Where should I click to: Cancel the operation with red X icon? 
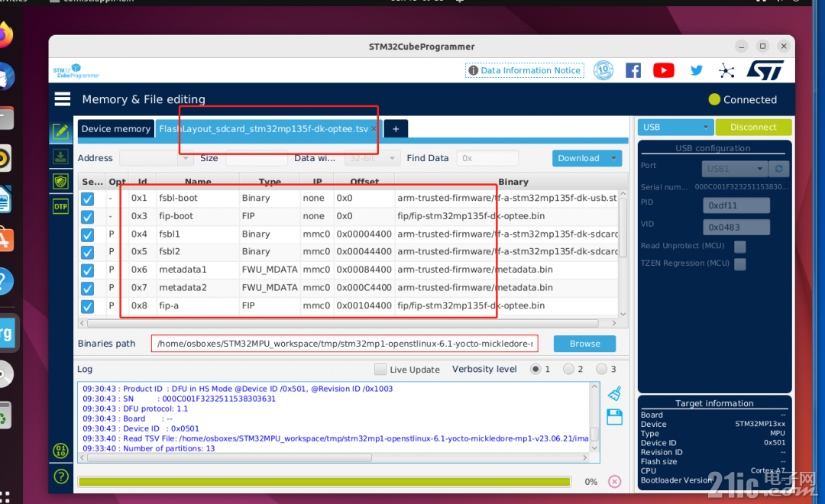coord(614,481)
